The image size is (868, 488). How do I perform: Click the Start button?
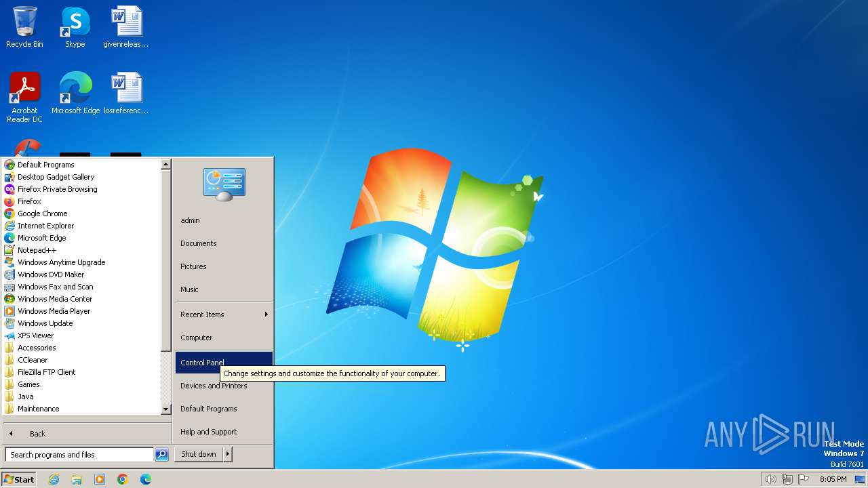19,479
